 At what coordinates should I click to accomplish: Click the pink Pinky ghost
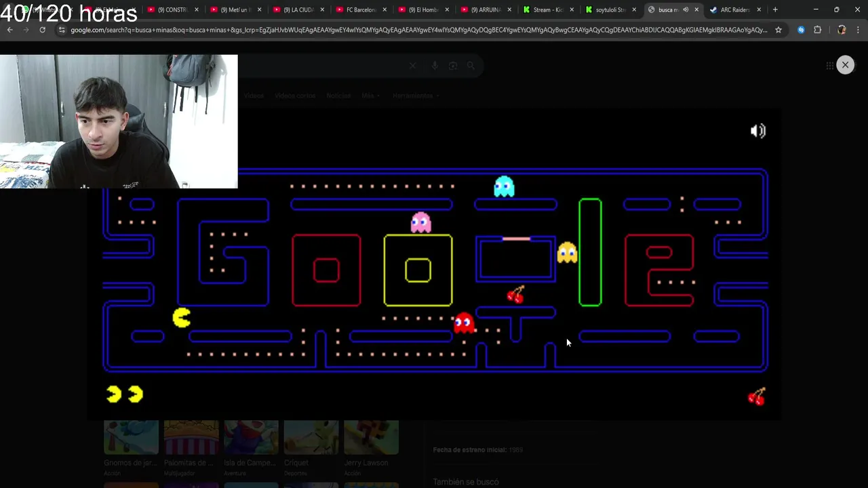pos(420,222)
